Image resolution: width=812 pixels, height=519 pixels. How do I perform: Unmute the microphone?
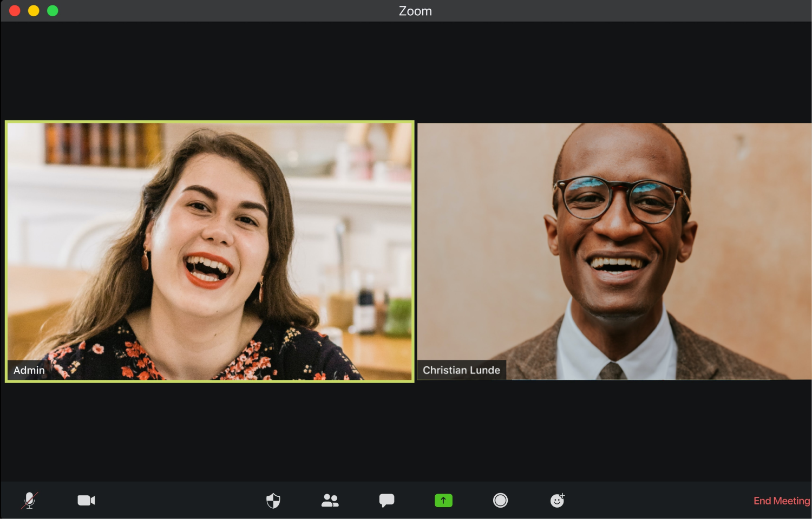[30, 501]
